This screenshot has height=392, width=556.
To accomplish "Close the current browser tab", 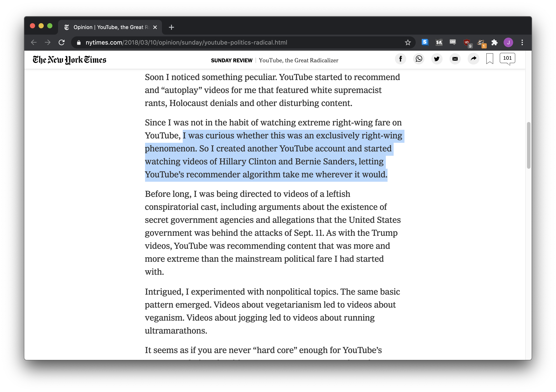I will (x=155, y=27).
